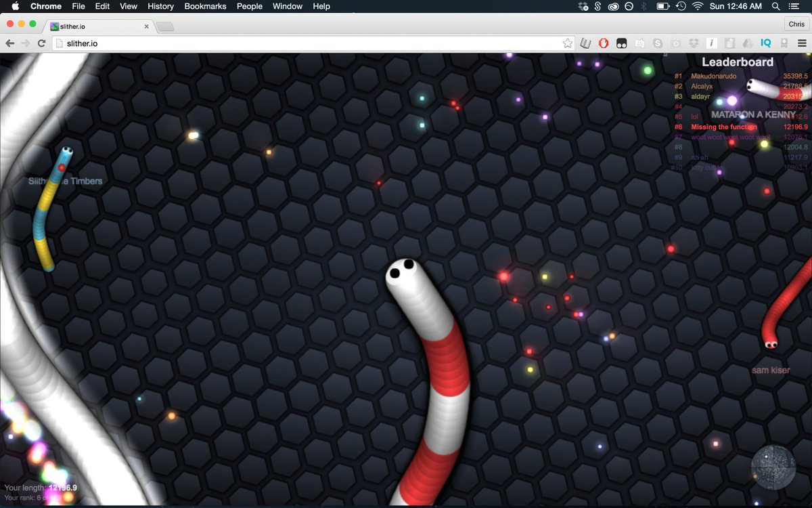Open Spotlight search in menu bar
Viewport: 812px width, 508px height.
pos(775,6)
